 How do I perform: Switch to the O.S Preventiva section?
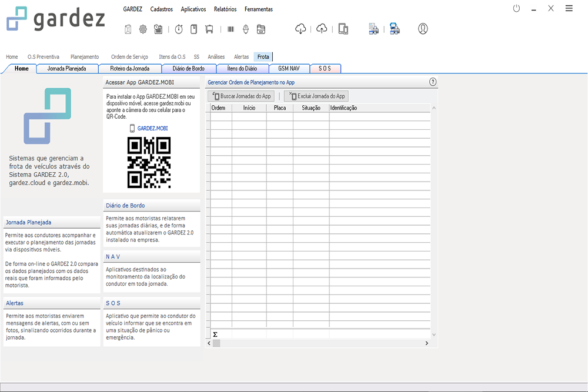pos(44,57)
